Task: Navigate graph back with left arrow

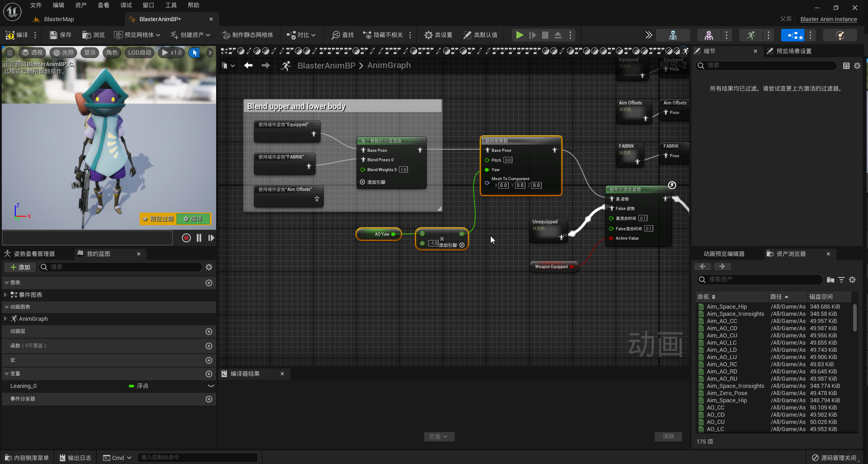Action: [248, 65]
